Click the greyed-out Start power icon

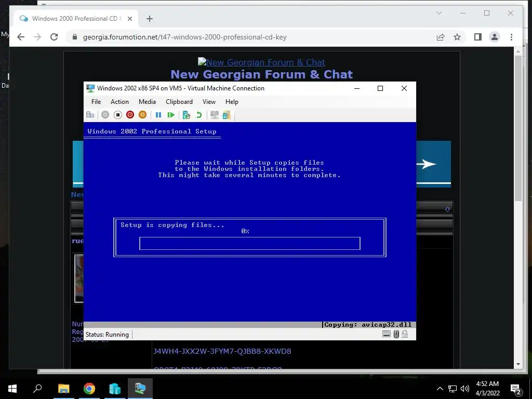click(105, 115)
